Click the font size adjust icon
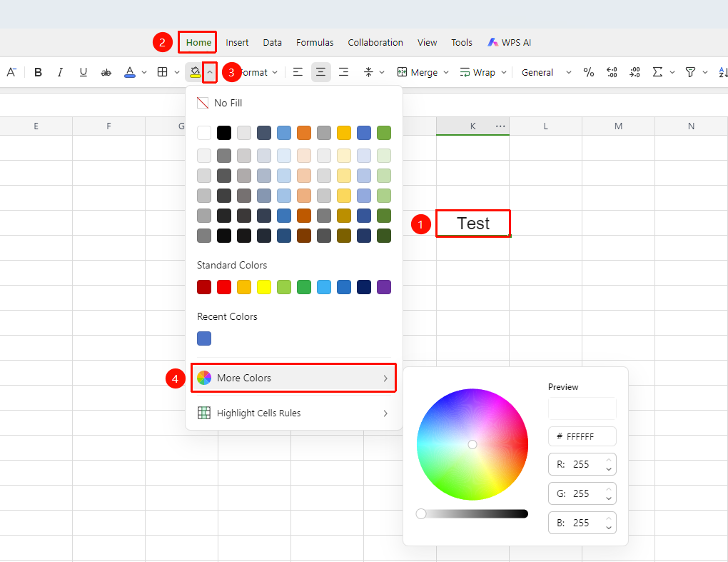This screenshot has width=728, height=562. click(x=11, y=72)
